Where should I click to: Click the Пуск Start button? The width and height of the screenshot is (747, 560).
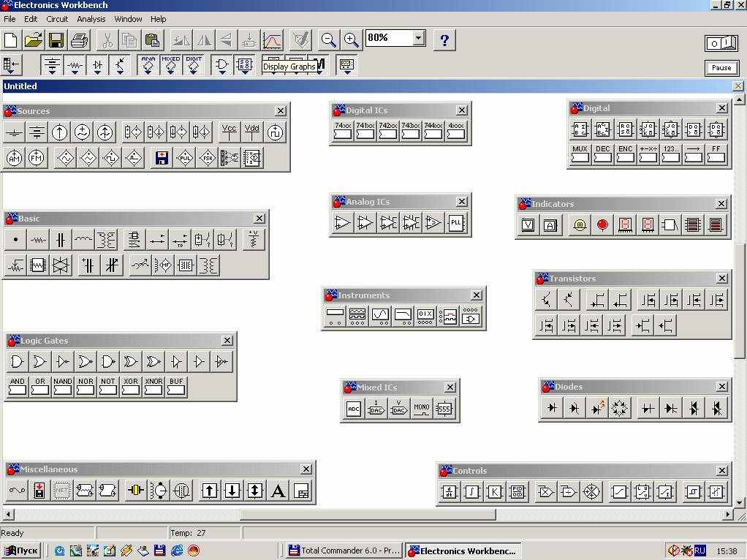tap(21, 550)
